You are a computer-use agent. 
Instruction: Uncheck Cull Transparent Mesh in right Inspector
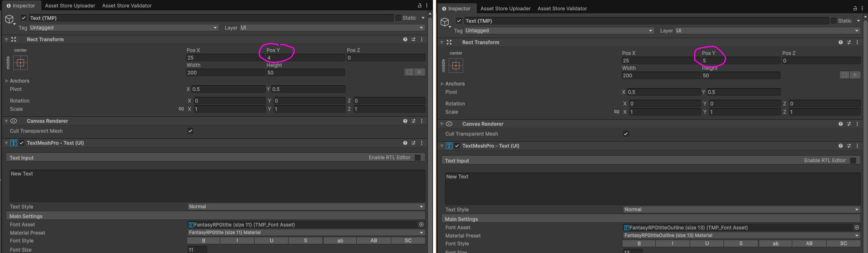[626, 134]
